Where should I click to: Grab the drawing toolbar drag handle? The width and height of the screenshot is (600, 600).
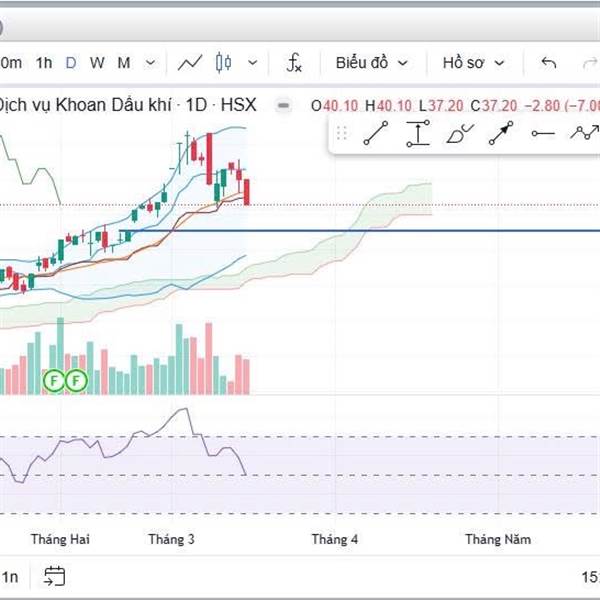click(342, 133)
